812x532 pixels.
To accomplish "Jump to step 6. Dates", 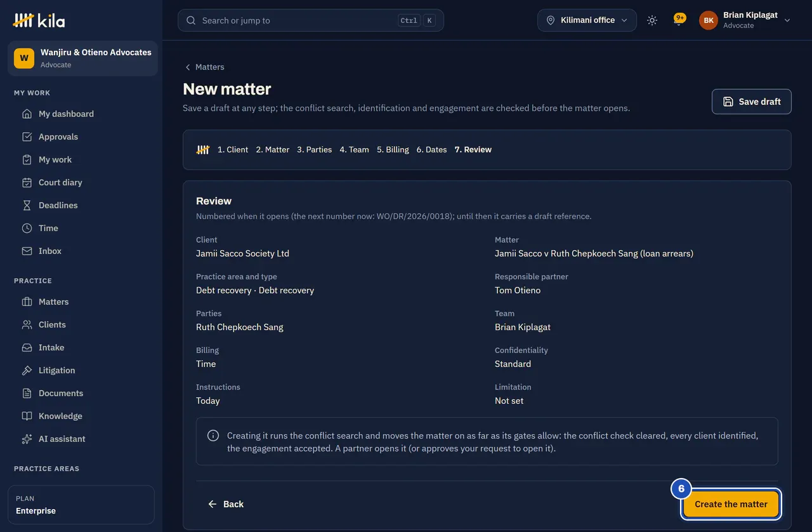I will 431,150.
